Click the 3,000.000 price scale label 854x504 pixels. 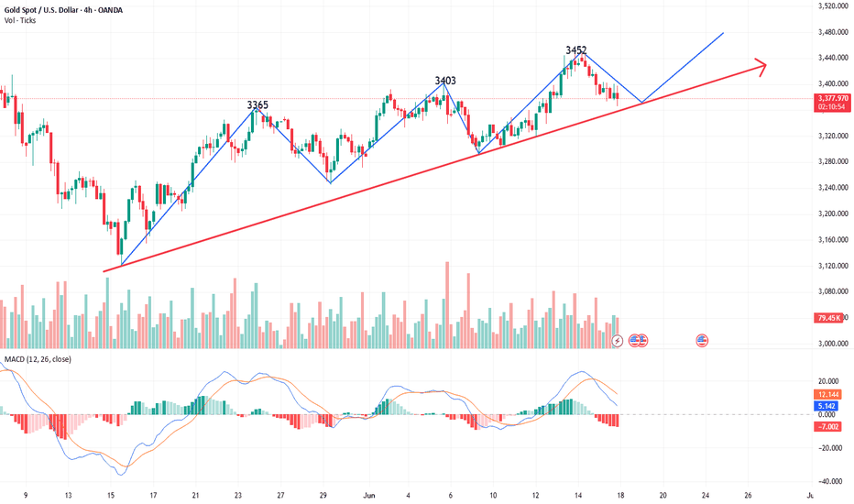coord(833,344)
